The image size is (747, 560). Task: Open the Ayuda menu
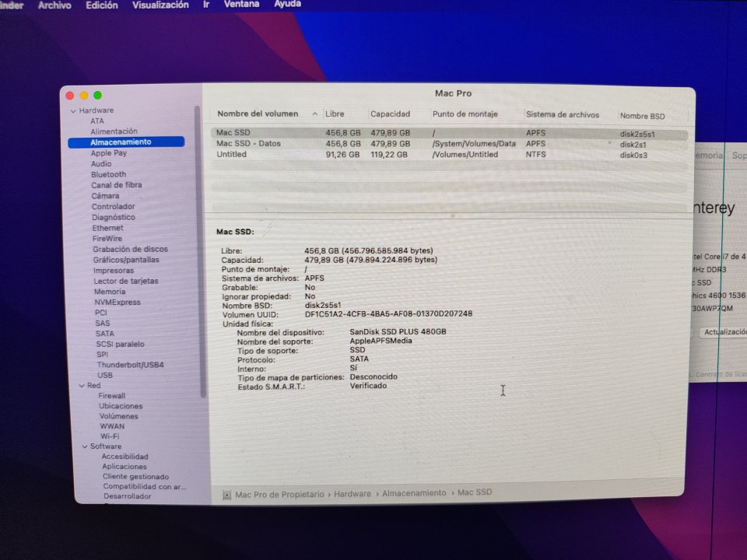tap(287, 4)
